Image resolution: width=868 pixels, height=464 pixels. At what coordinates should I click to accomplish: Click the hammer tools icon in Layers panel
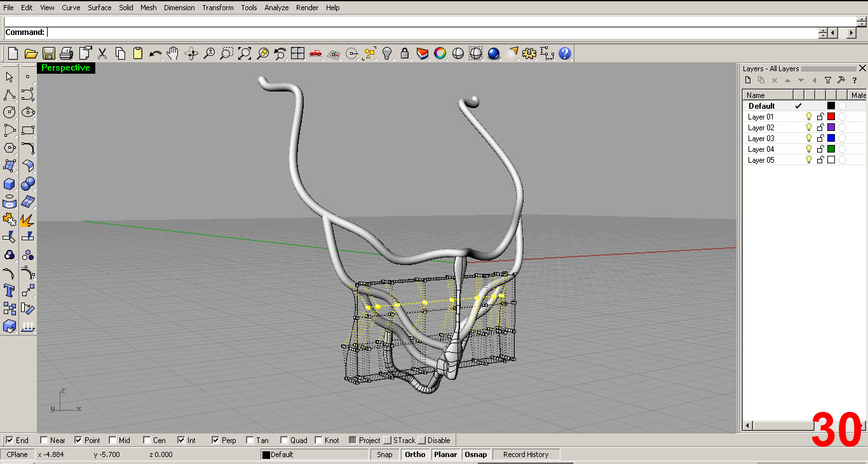pos(841,80)
